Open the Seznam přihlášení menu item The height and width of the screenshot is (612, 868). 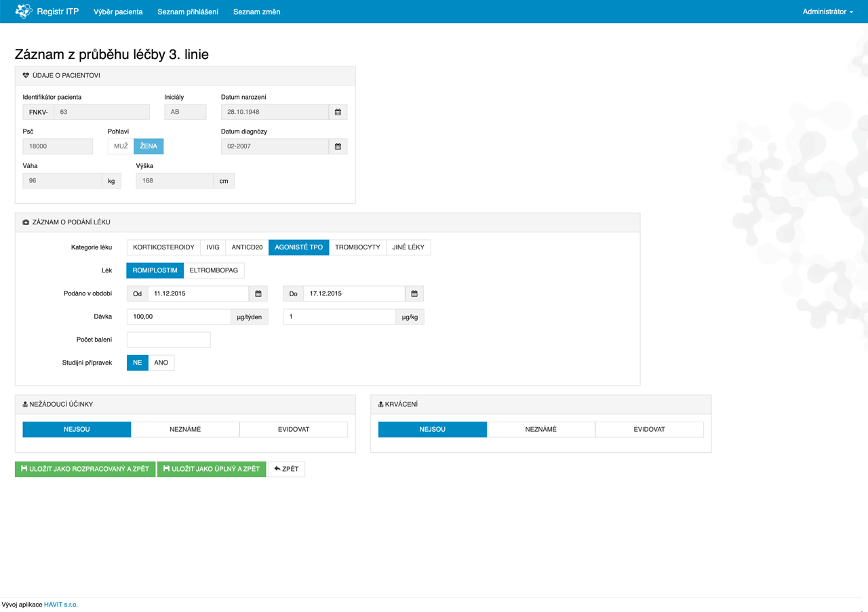click(188, 12)
